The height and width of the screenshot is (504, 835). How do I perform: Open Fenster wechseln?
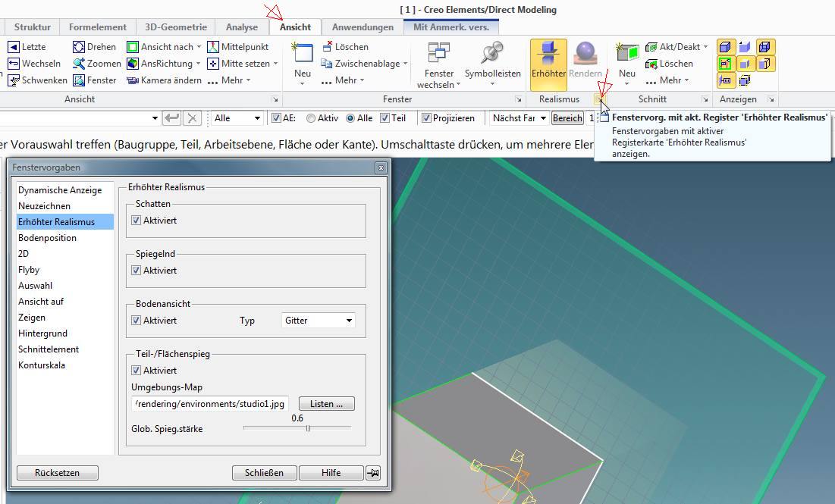439,65
